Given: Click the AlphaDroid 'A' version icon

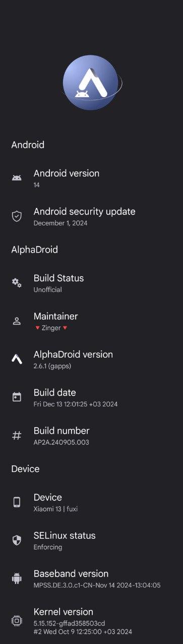Looking at the screenshot, I should (x=17, y=359).
